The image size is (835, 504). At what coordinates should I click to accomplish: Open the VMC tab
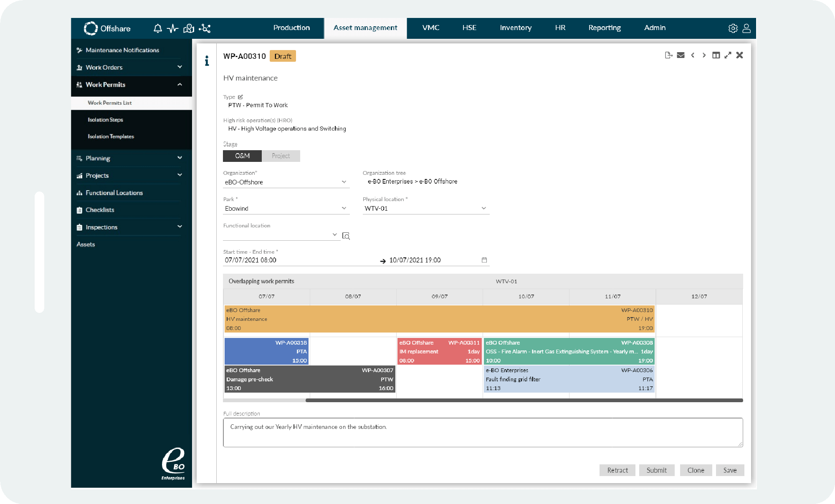431,28
